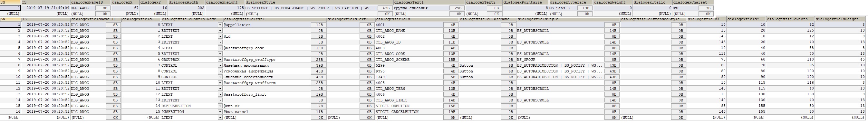The image size is (868, 123).
Task: Expand the DEFPUSHBUTTON control name dropdown
Action: [x=220, y=106]
